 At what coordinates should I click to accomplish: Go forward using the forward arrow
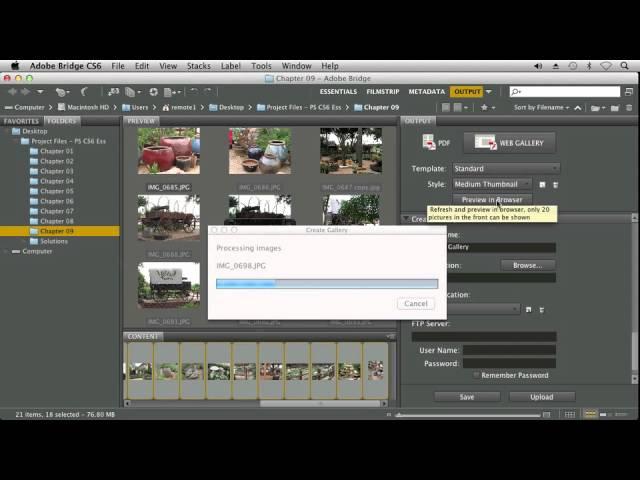pos(25,92)
